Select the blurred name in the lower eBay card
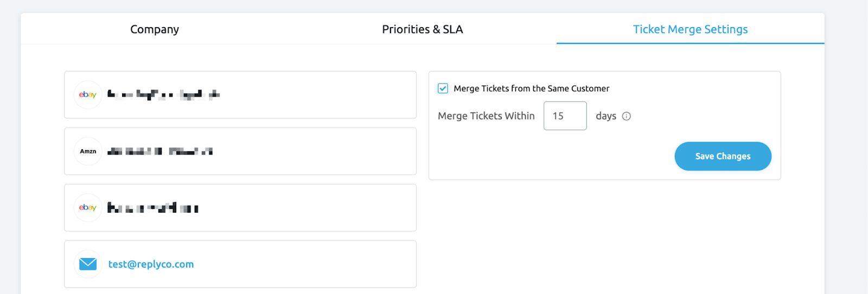Viewport: 868px width, 294px height. click(x=152, y=208)
